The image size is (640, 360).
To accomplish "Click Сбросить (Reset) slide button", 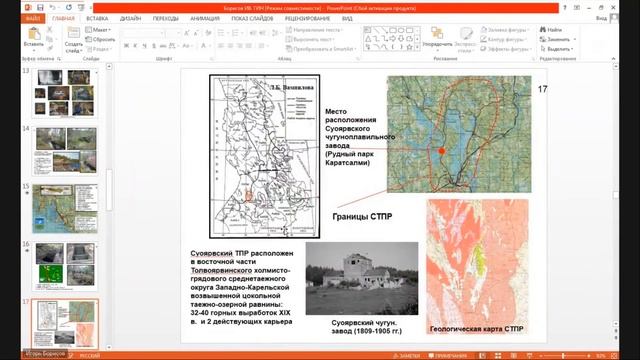I will (x=100, y=39).
